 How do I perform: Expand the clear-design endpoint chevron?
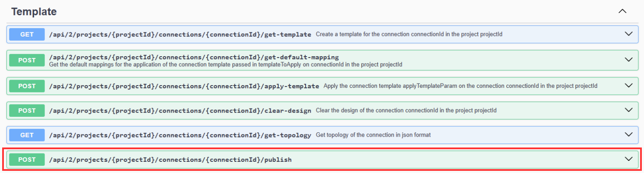click(629, 110)
